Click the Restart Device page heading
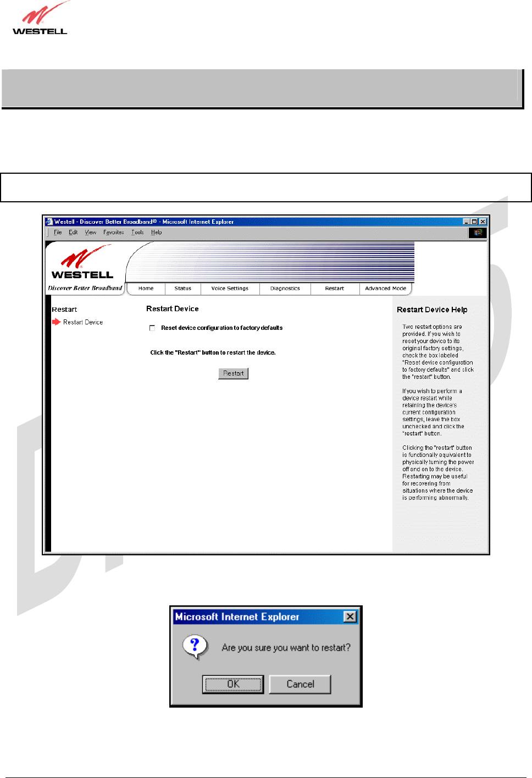 click(173, 309)
